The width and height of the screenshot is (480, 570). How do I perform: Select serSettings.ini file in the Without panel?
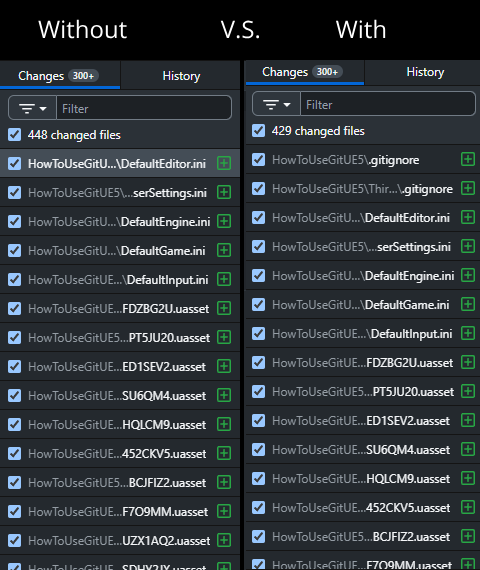pyautogui.click(x=120, y=192)
